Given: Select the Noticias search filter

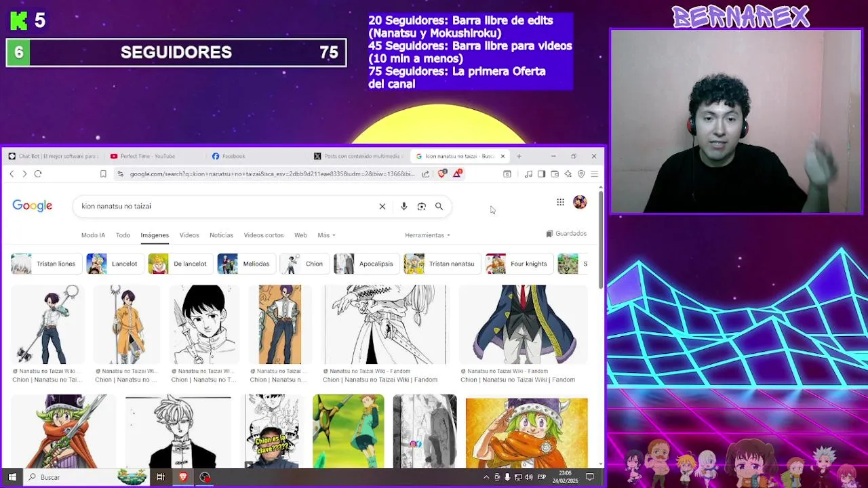Looking at the screenshot, I should [221, 235].
